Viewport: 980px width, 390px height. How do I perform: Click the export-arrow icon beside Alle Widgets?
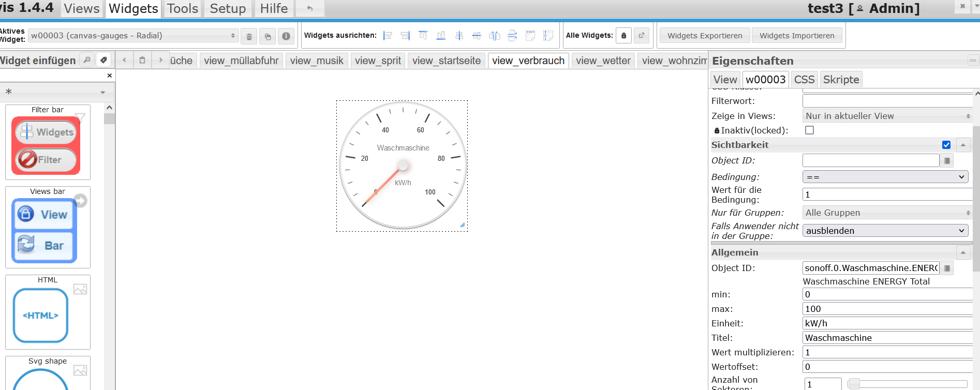642,36
